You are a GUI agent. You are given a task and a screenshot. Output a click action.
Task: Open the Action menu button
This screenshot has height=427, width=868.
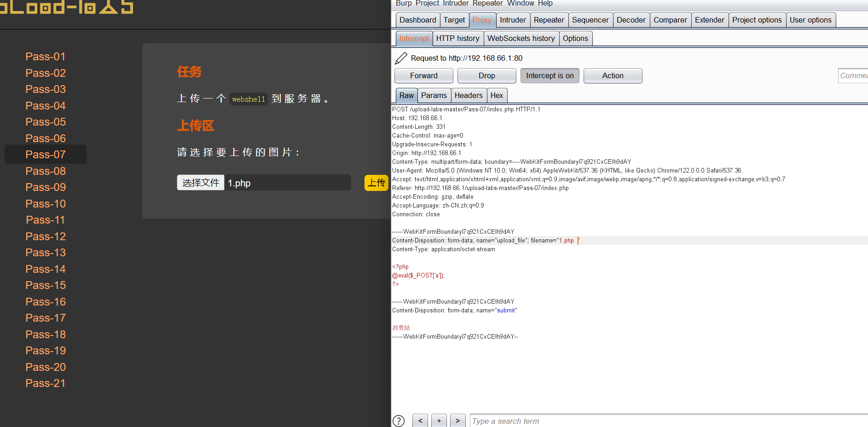pos(613,75)
